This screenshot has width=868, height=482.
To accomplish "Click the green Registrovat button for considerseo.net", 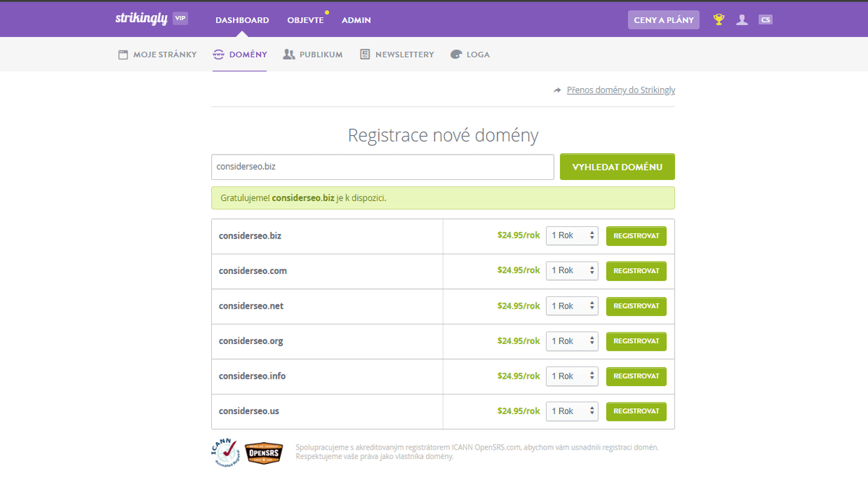I will (636, 306).
